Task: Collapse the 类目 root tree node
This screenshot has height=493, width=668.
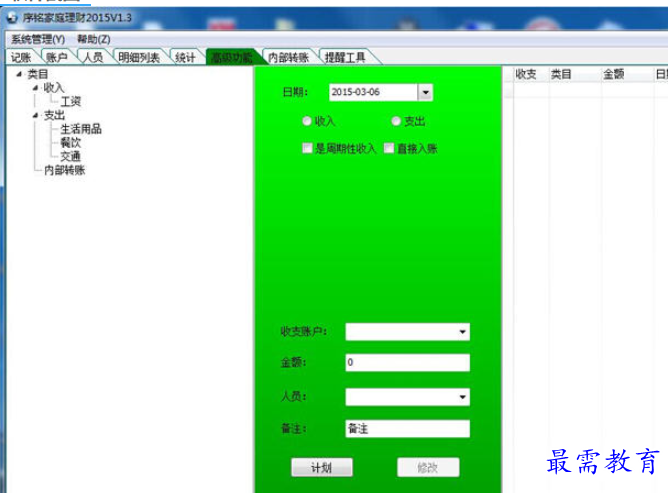Action: [19, 74]
